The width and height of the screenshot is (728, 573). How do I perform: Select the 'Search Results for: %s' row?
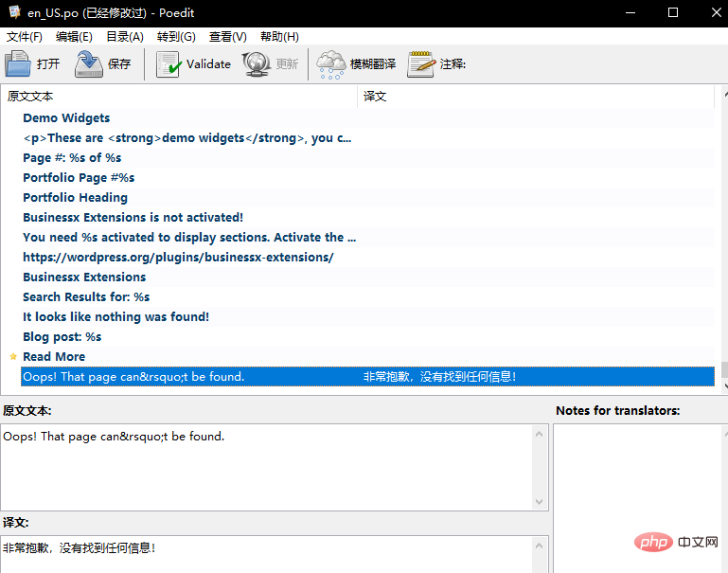(x=367, y=297)
